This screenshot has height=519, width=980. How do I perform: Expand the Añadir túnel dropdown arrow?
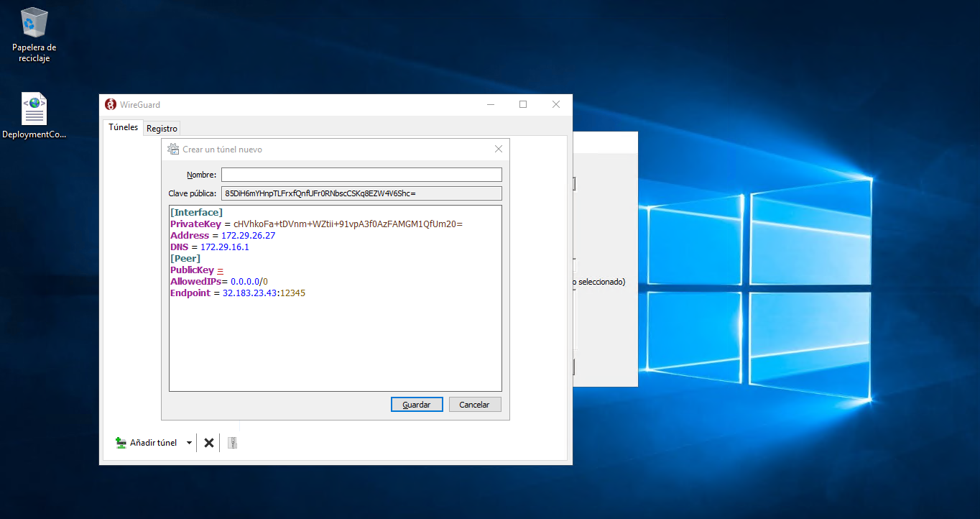[190, 443]
